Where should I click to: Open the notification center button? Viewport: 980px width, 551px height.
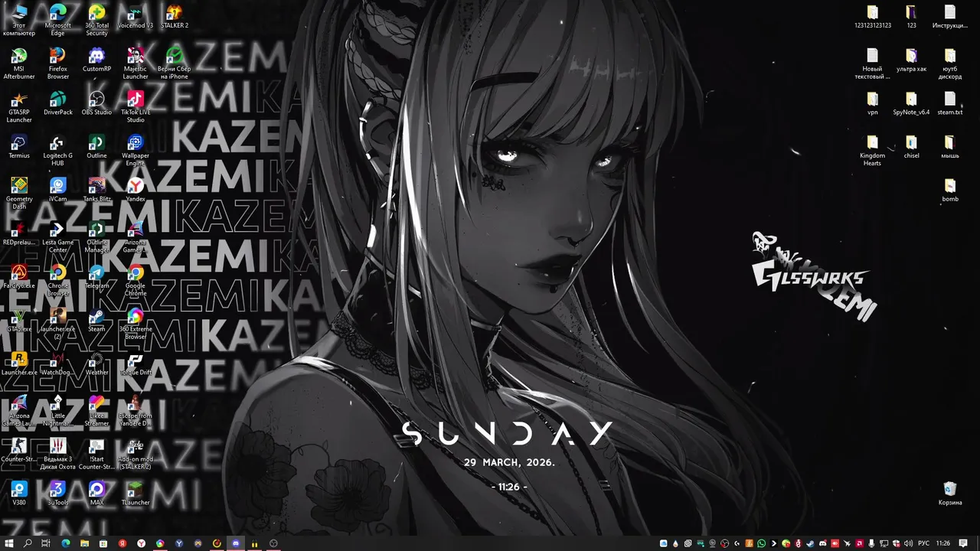point(963,543)
